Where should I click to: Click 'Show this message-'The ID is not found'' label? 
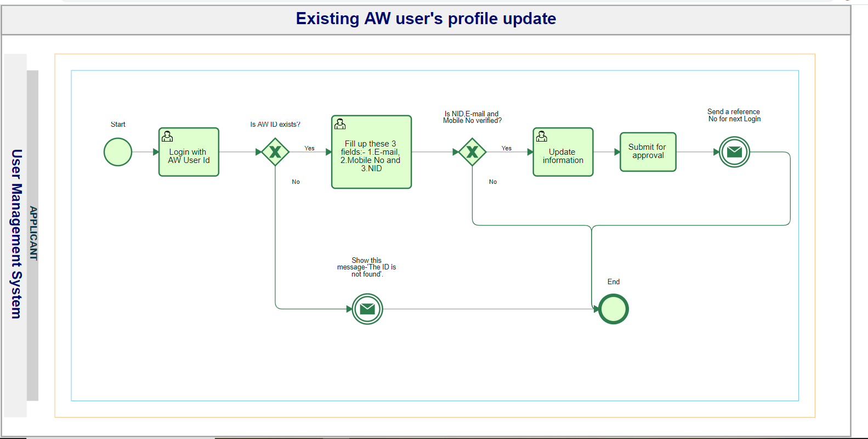tap(367, 267)
